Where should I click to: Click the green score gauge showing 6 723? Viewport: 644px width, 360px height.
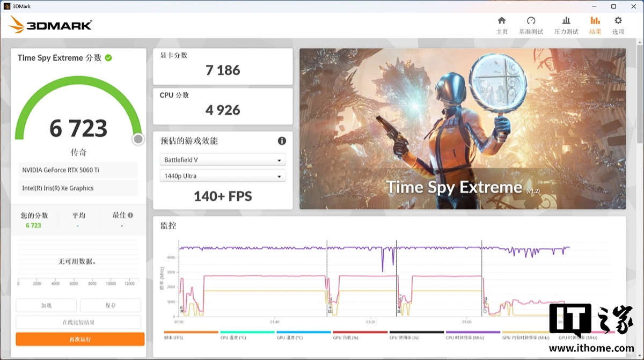tap(78, 127)
